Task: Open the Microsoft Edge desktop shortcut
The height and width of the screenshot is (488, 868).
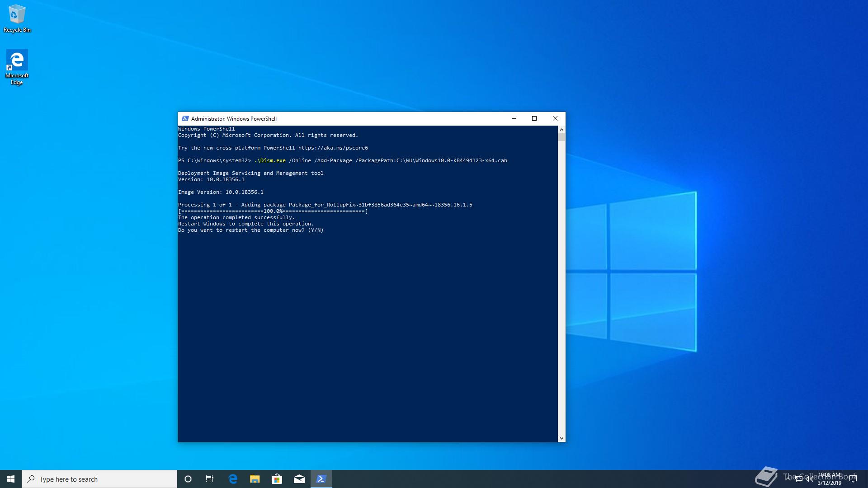Action: [x=17, y=67]
